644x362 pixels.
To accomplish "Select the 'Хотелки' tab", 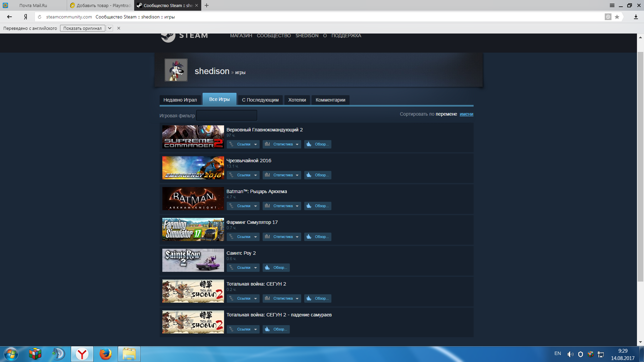I will [x=297, y=100].
